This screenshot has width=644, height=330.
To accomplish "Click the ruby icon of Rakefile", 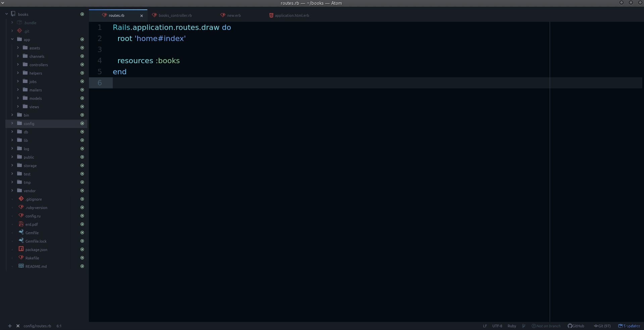I will [21, 258].
